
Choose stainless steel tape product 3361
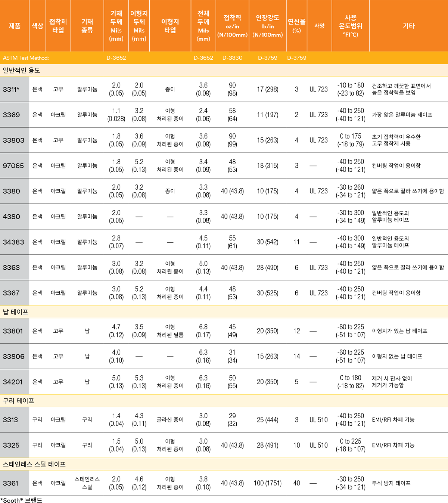[x=10, y=483]
